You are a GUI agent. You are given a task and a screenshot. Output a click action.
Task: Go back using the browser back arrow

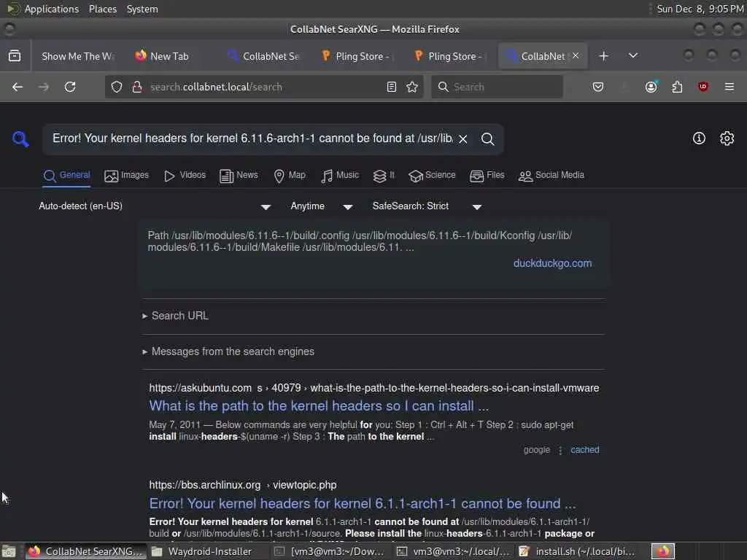[x=18, y=87]
